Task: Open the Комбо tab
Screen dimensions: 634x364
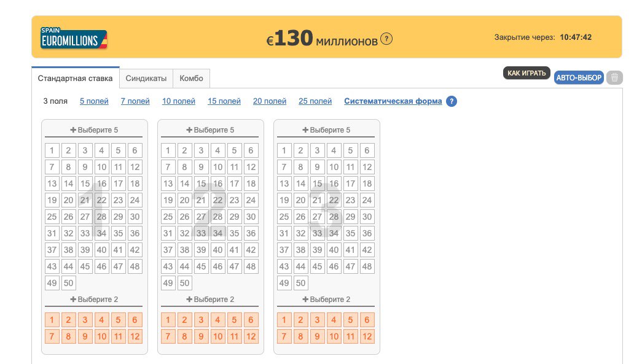Action: [x=191, y=79]
